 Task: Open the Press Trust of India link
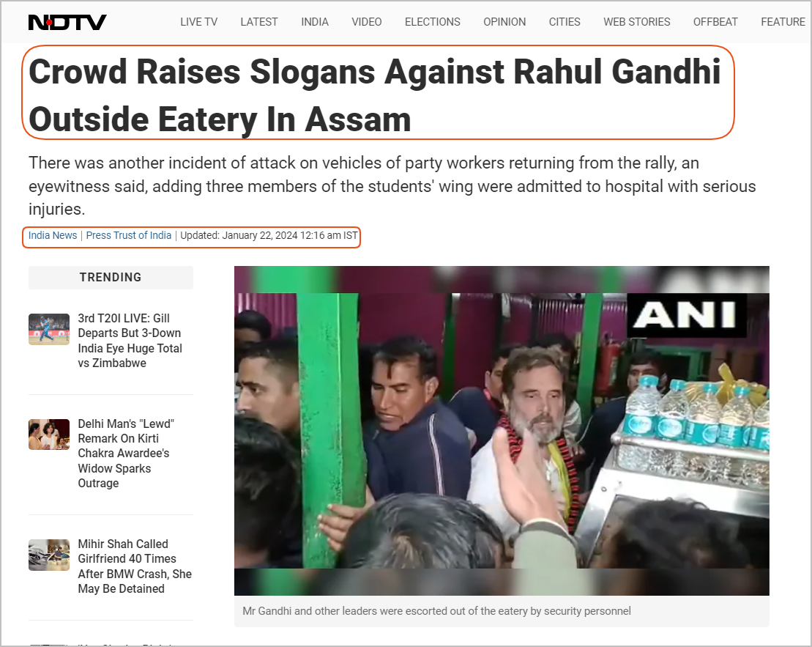[128, 235]
